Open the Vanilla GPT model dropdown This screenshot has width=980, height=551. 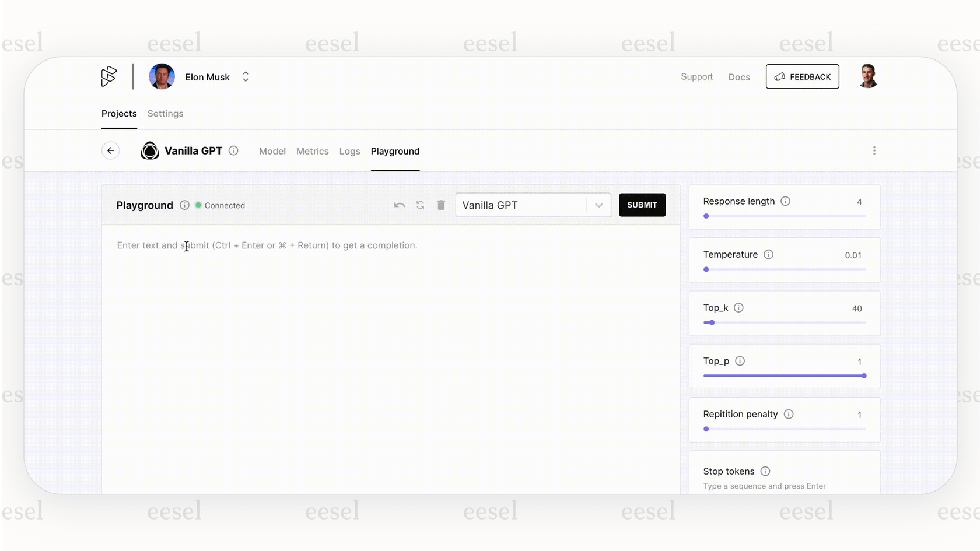point(598,205)
